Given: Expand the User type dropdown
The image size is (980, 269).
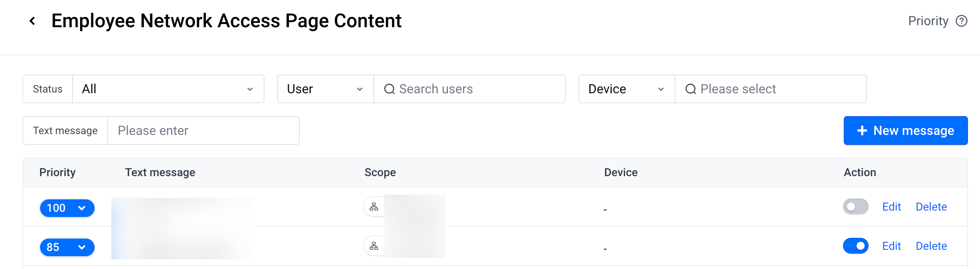Looking at the screenshot, I should [326, 89].
